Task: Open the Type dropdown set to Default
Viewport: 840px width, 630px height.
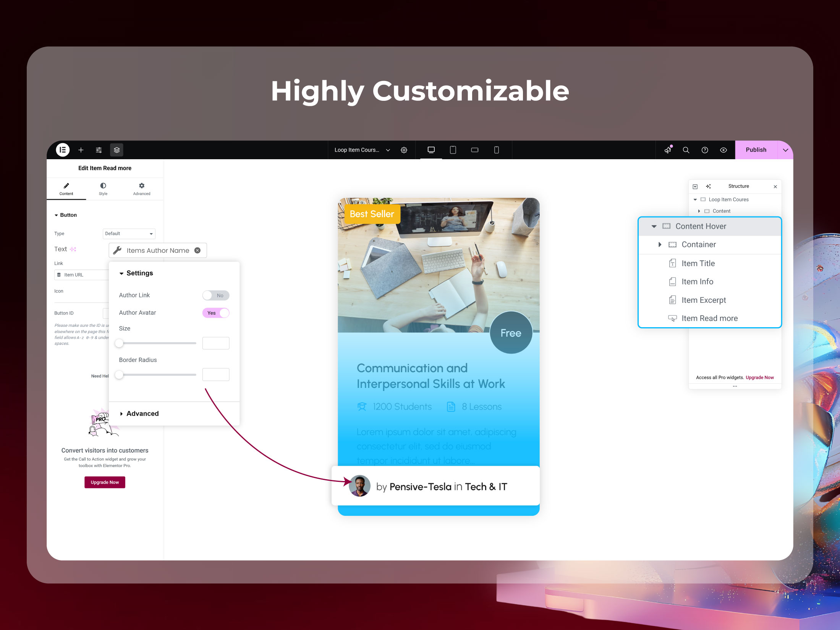Action: tap(129, 234)
